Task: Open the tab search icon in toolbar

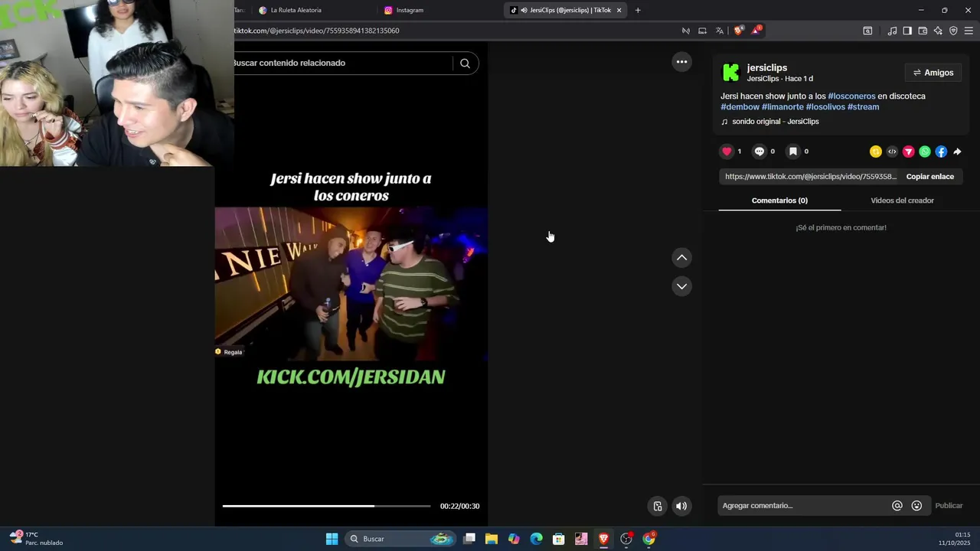Action: [867, 31]
